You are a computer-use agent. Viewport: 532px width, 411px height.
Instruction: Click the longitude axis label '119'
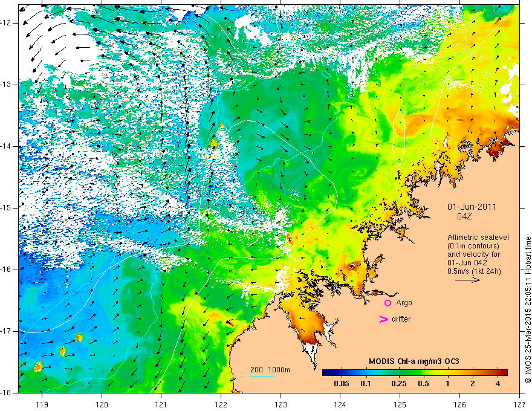[x=42, y=404]
